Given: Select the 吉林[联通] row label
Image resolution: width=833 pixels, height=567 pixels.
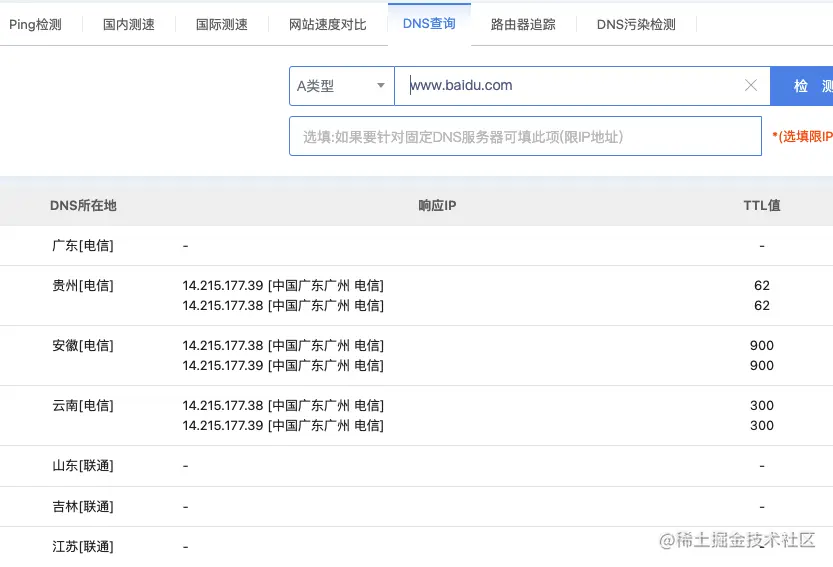Looking at the screenshot, I should (83, 506).
